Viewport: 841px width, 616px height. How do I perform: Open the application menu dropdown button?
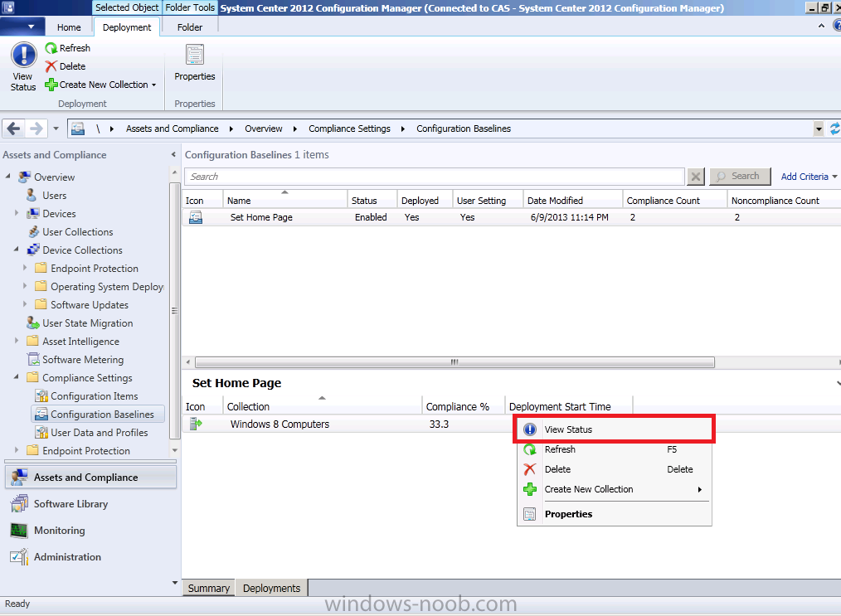tap(21, 27)
